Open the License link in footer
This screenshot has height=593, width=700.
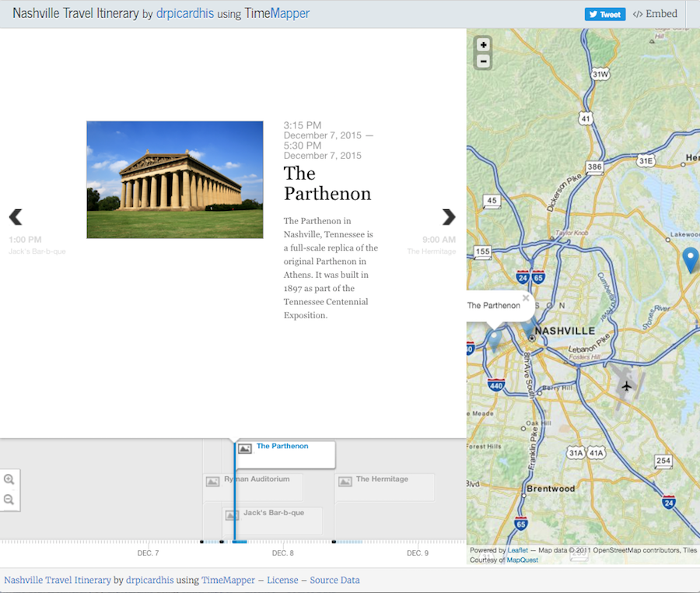[x=282, y=580]
